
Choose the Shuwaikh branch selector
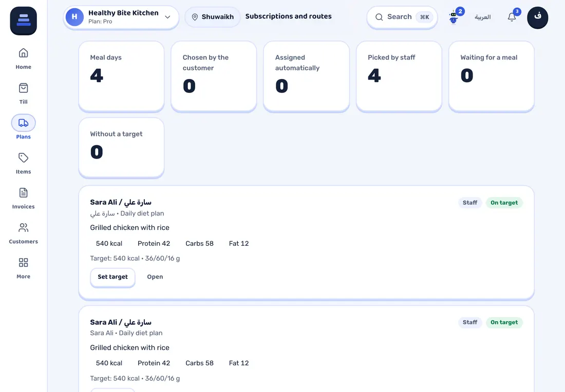click(213, 17)
